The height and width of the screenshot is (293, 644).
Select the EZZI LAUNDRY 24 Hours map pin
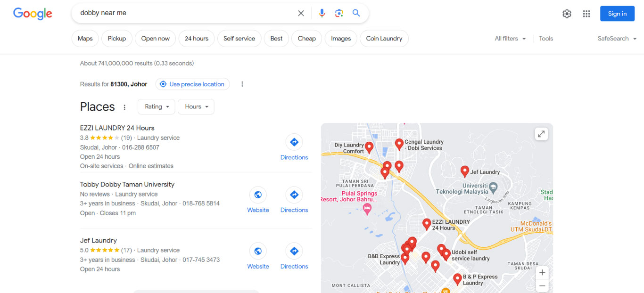(x=426, y=224)
